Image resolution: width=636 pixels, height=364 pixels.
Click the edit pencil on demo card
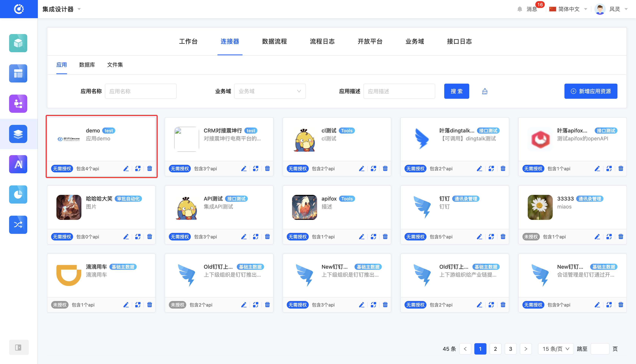tap(126, 169)
